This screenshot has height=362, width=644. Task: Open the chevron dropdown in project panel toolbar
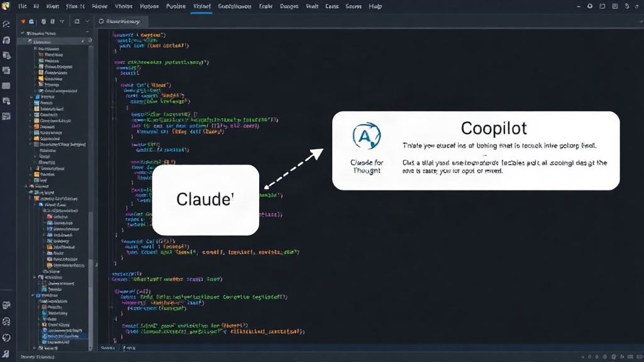[87, 21]
